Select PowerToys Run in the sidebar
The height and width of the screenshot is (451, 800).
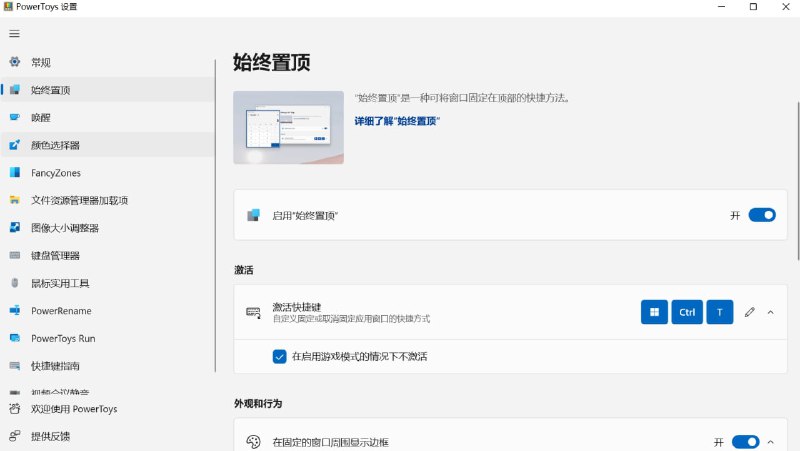point(107,338)
